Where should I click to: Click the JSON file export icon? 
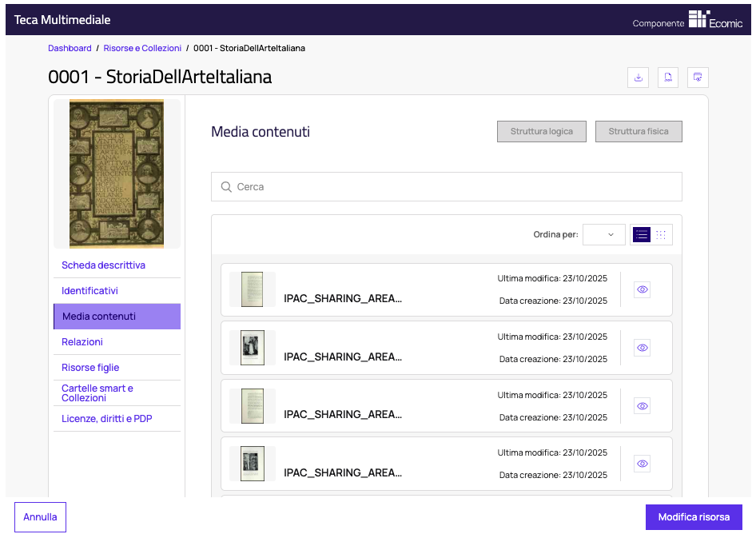[x=668, y=78]
